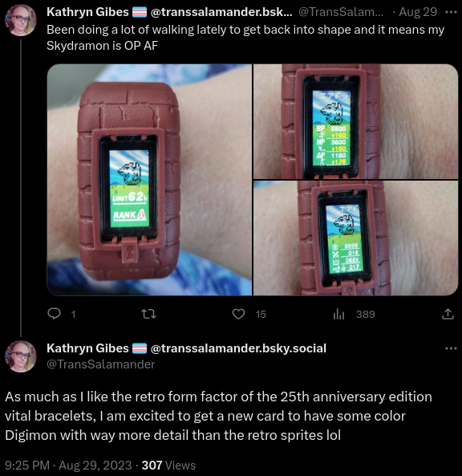Click Kathryn Gibes name in second tweet
The image size is (462, 476).
[87, 348]
